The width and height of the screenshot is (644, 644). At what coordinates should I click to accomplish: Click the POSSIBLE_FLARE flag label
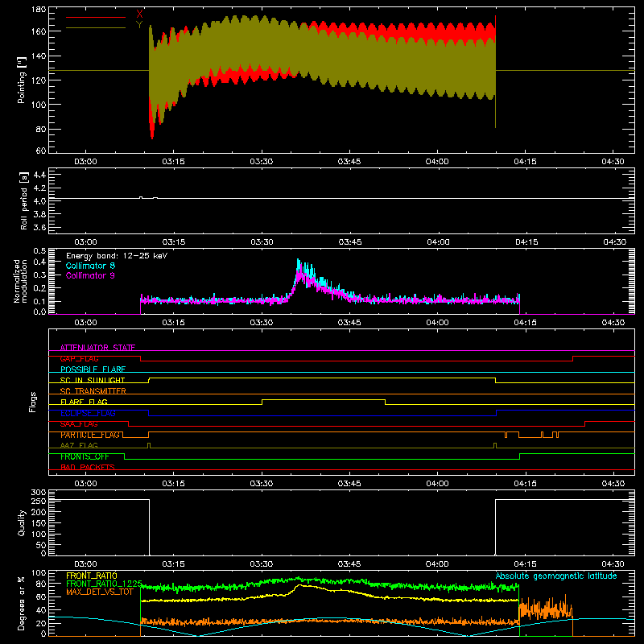coord(93,369)
